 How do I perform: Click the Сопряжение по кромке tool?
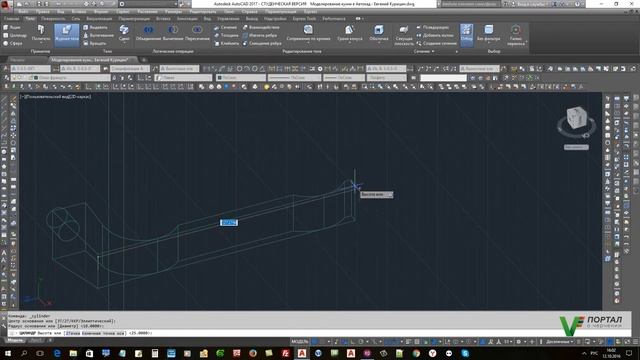coord(308,33)
